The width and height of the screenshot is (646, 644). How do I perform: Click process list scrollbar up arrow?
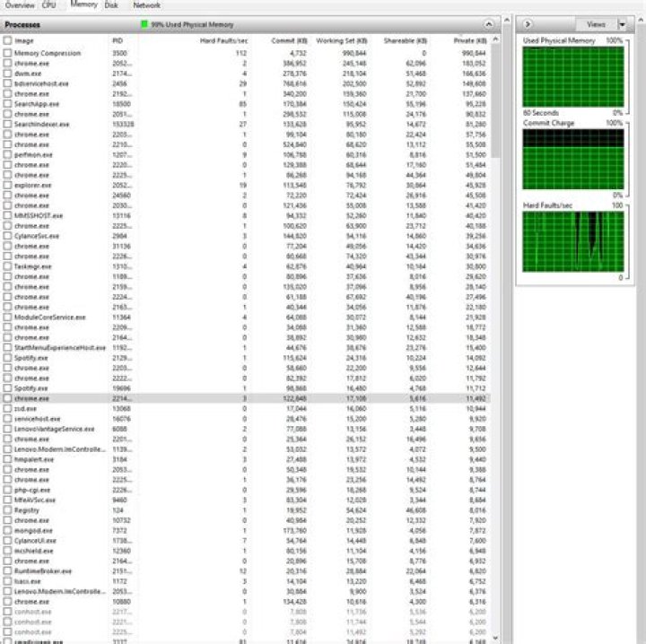[495, 39]
